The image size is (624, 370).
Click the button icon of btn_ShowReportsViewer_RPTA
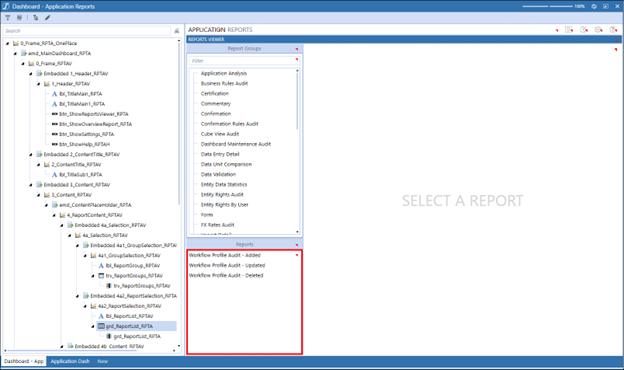tap(55, 114)
